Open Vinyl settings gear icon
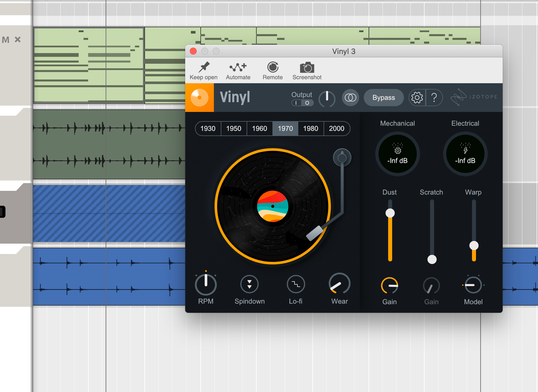This screenshot has height=392, width=538. point(417,98)
